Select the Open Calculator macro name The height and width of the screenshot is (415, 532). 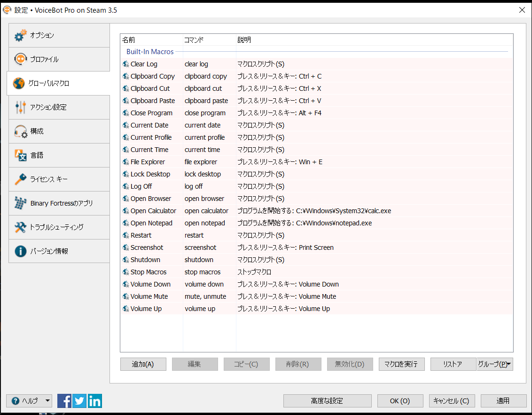(x=153, y=211)
